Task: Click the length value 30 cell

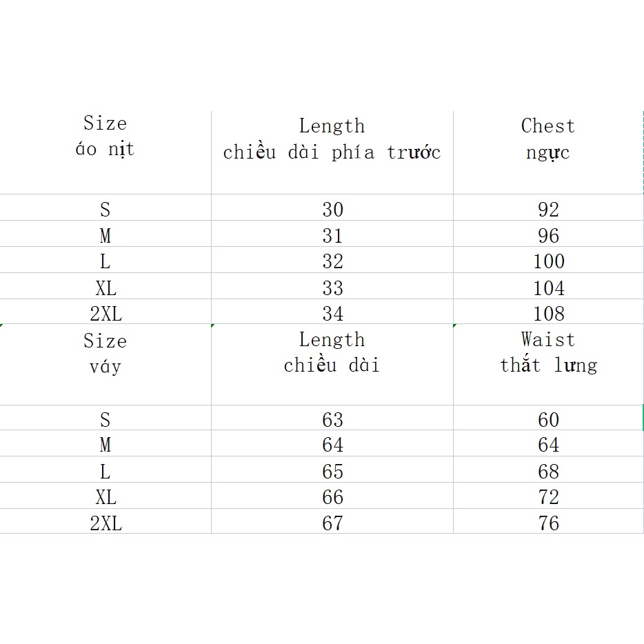Action: pyautogui.click(x=332, y=210)
